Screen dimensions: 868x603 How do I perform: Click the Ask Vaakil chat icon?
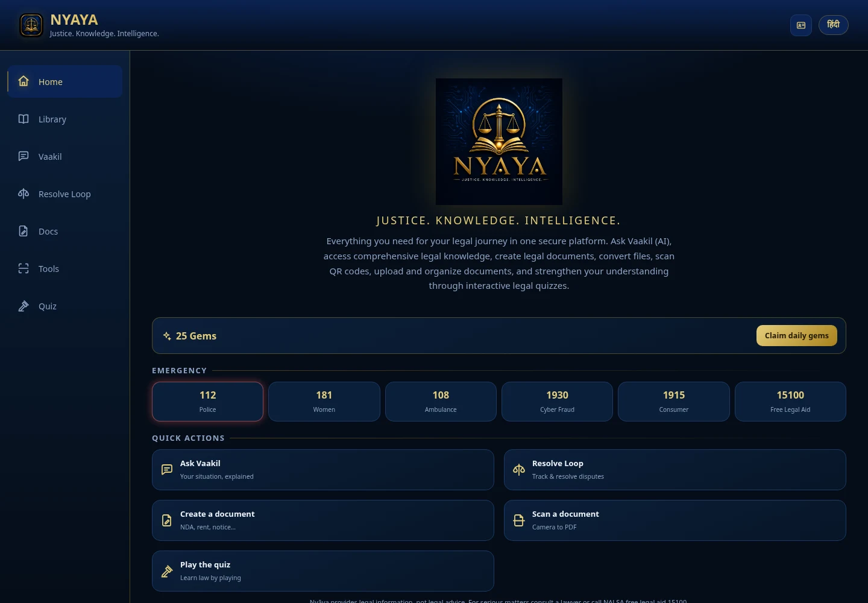[x=167, y=470]
